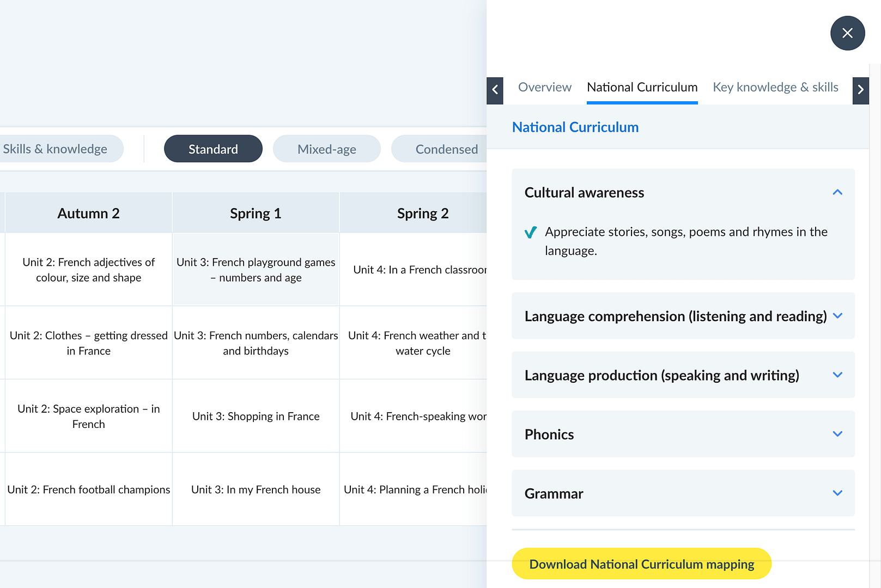Screen dimensions: 881x588
Task: Expand the Grammar section
Action: click(x=837, y=493)
